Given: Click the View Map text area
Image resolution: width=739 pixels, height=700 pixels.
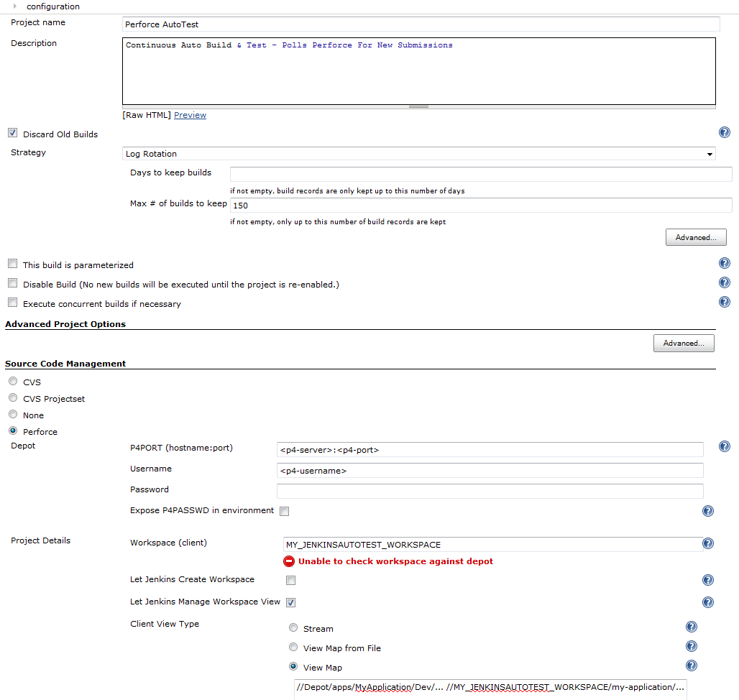Looking at the screenshot, I should [x=490, y=689].
